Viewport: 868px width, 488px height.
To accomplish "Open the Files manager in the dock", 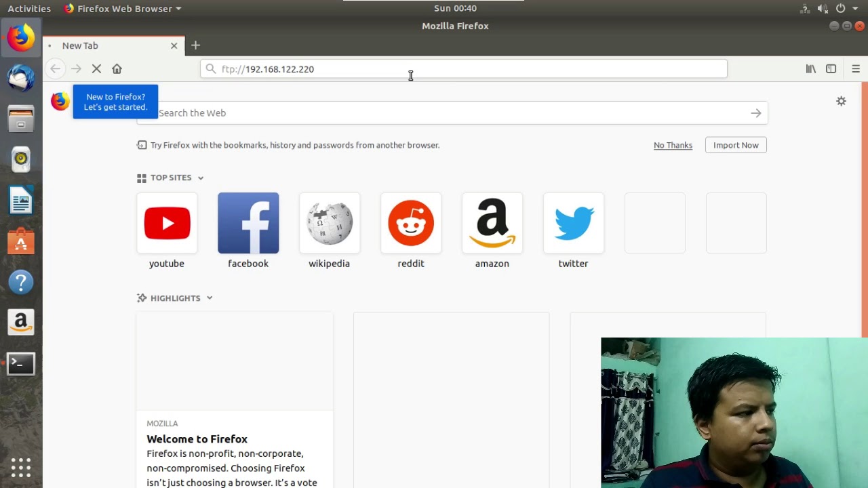I will click(21, 119).
